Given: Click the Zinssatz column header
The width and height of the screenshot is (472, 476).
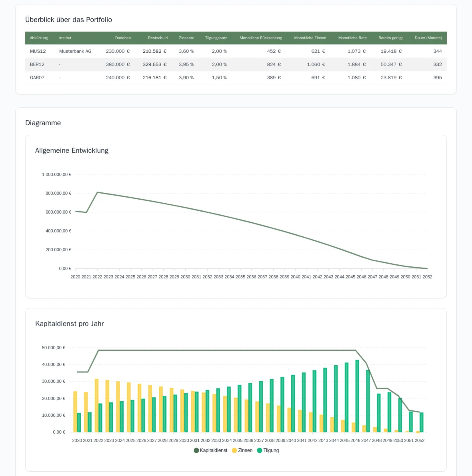Looking at the screenshot, I should 186,38.
